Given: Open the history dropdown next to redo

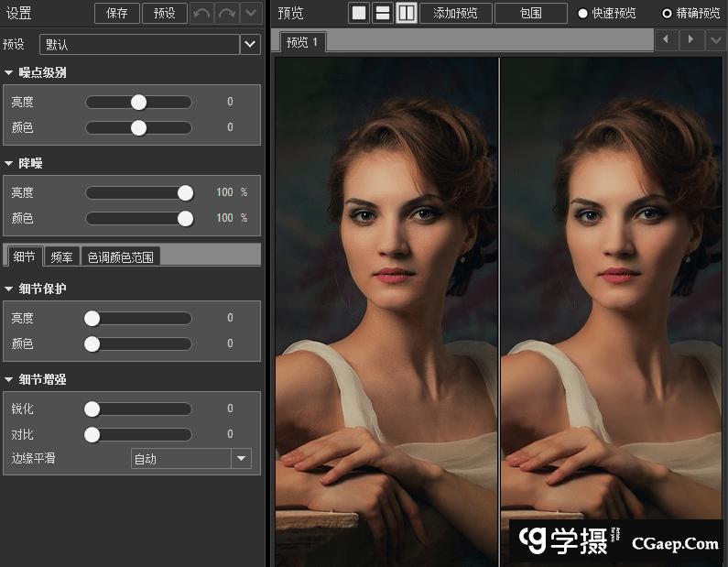Looking at the screenshot, I should (x=251, y=13).
